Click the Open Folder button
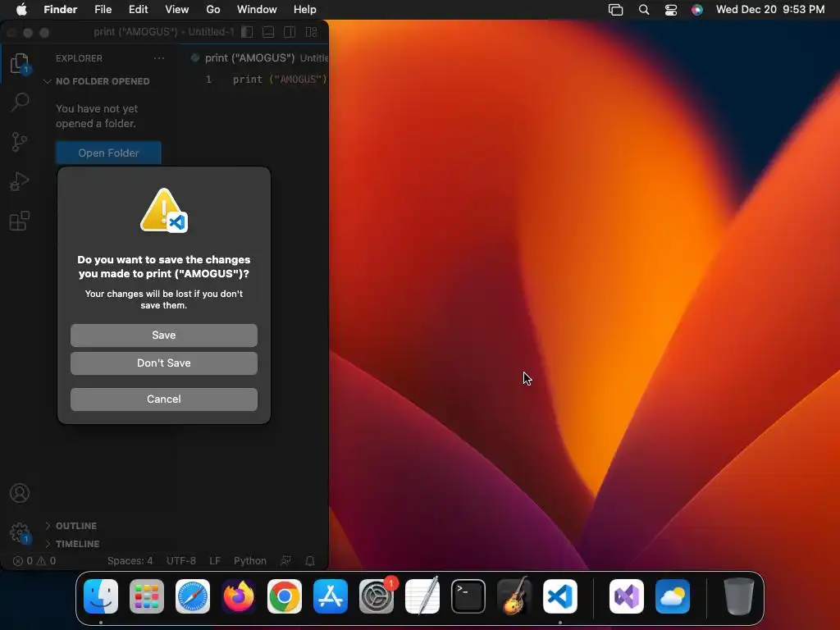Screen dimensions: 840x630 pos(108,153)
